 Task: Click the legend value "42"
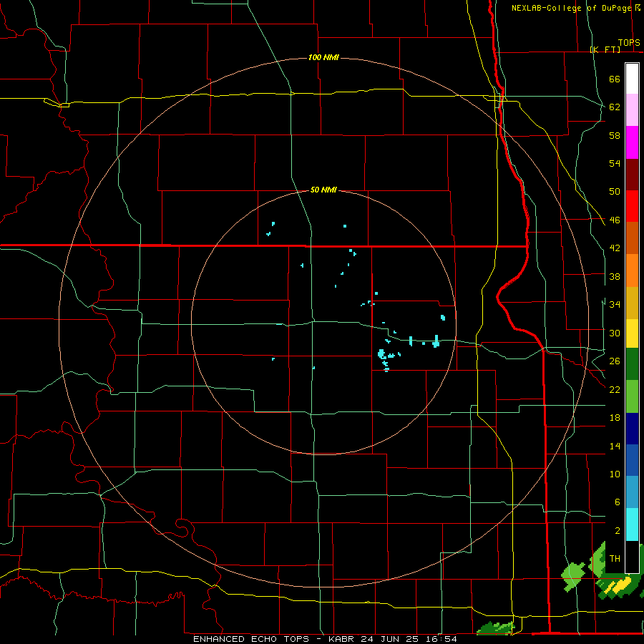pyautogui.click(x=615, y=248)
